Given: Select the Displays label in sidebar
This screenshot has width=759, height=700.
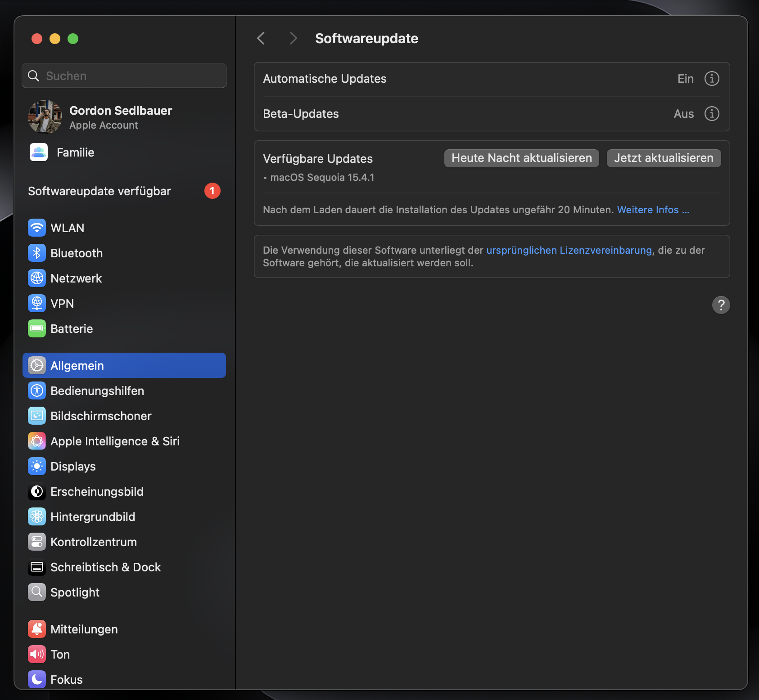Looking at the screenshot, I should coord(73,467).
